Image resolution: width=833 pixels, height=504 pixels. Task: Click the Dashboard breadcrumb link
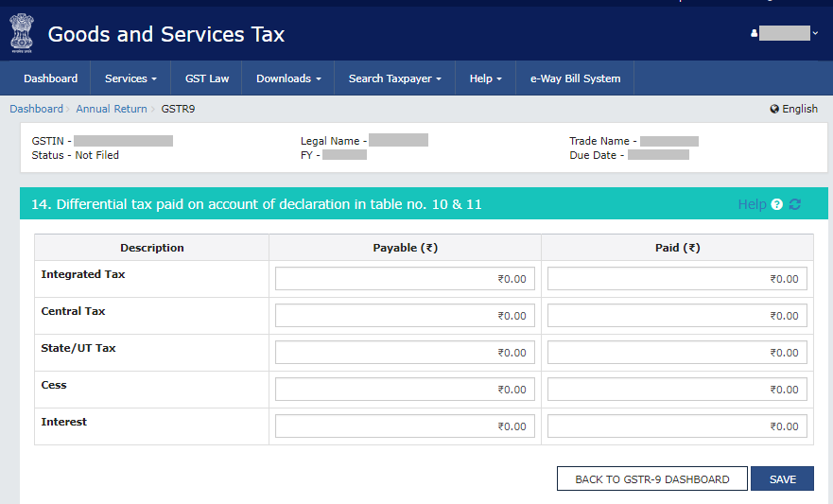(36, 109)
